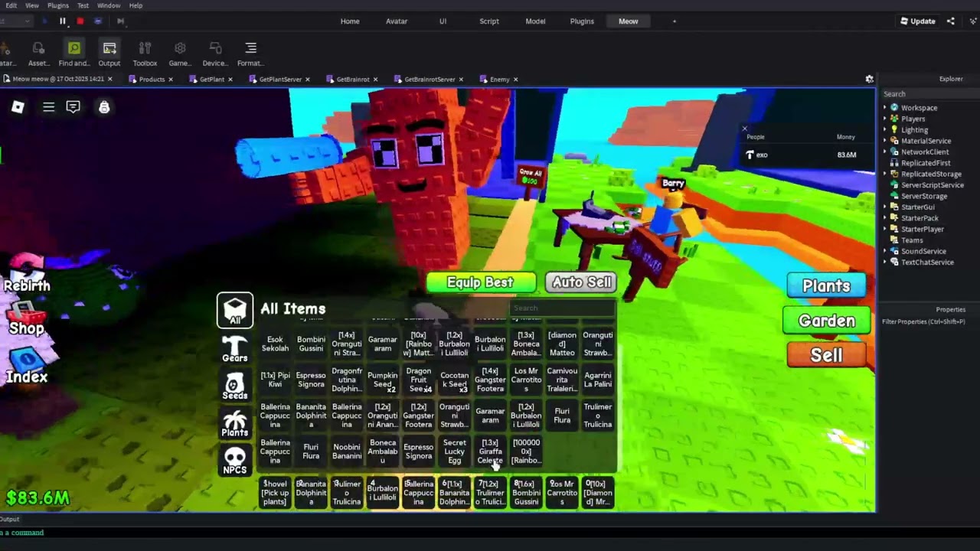Select the Cocotank Seed x3 item

point(454,380)
